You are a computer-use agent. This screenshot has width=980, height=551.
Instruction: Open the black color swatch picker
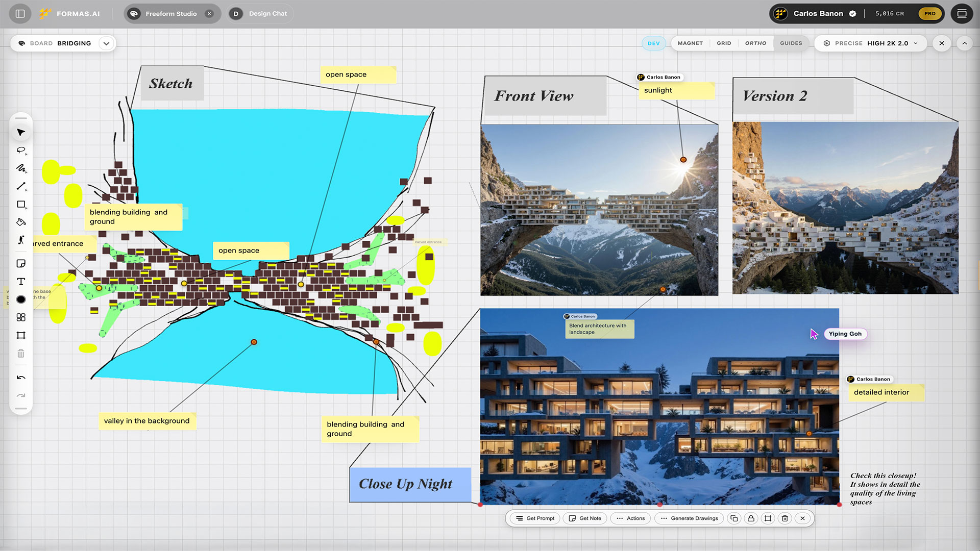[21, 299]
